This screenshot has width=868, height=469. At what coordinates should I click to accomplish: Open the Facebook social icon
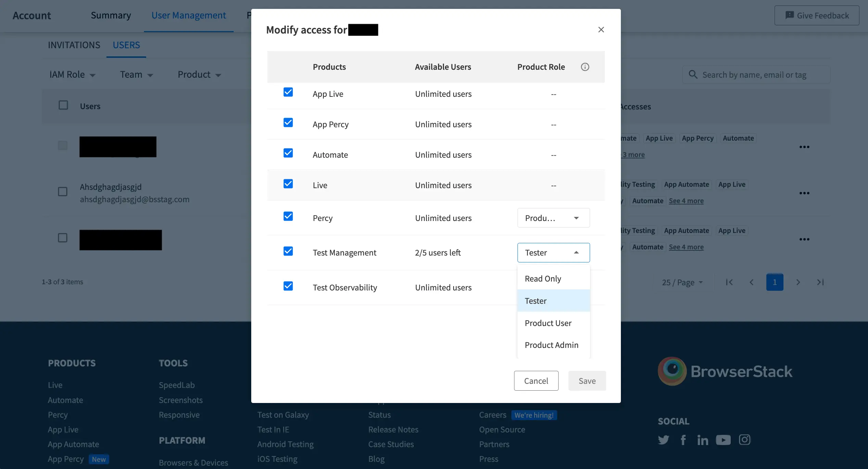683,440
